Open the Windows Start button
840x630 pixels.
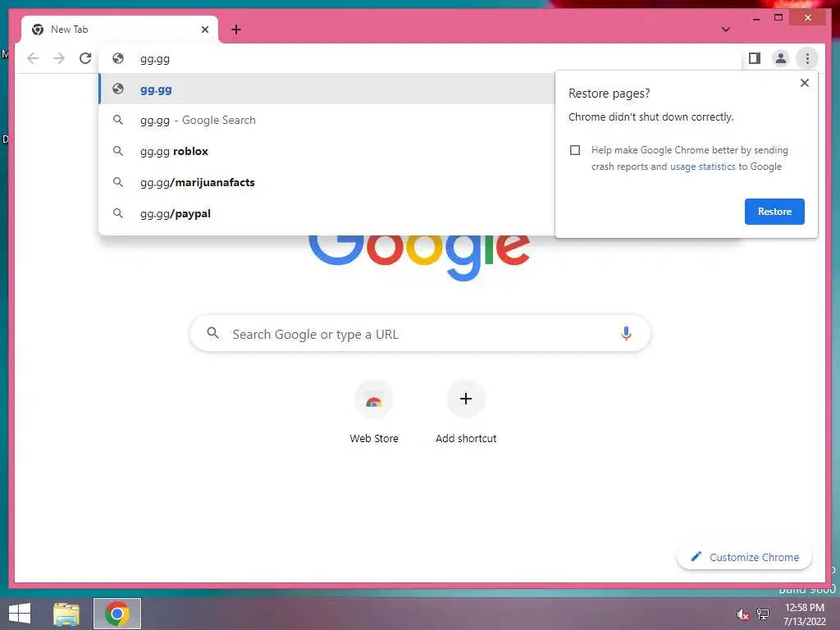coord(20,614)
